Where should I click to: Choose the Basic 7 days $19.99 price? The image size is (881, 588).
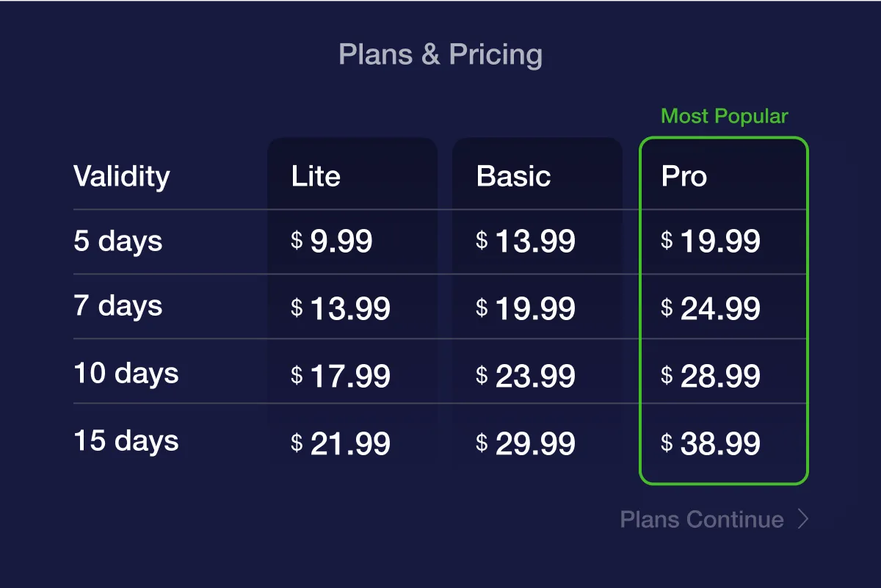(x=526, y=309)
